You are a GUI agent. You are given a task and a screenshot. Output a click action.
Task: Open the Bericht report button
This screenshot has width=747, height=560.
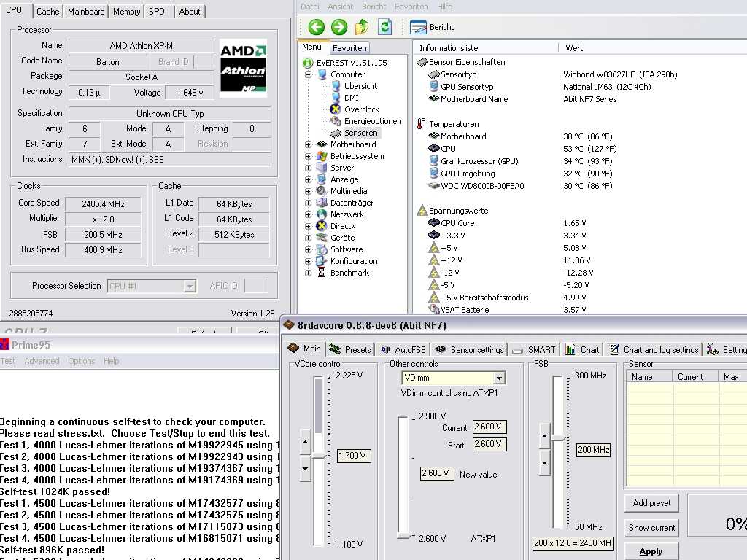(432, 27)
